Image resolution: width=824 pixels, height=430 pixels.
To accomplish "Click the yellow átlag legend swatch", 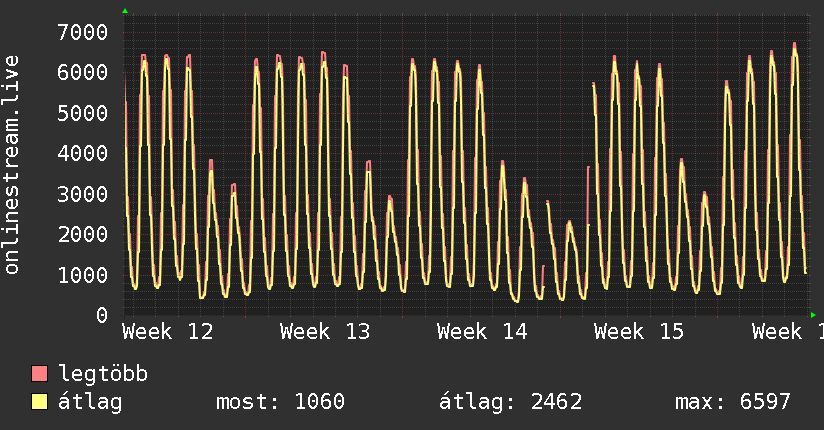I will coord(39,402).
